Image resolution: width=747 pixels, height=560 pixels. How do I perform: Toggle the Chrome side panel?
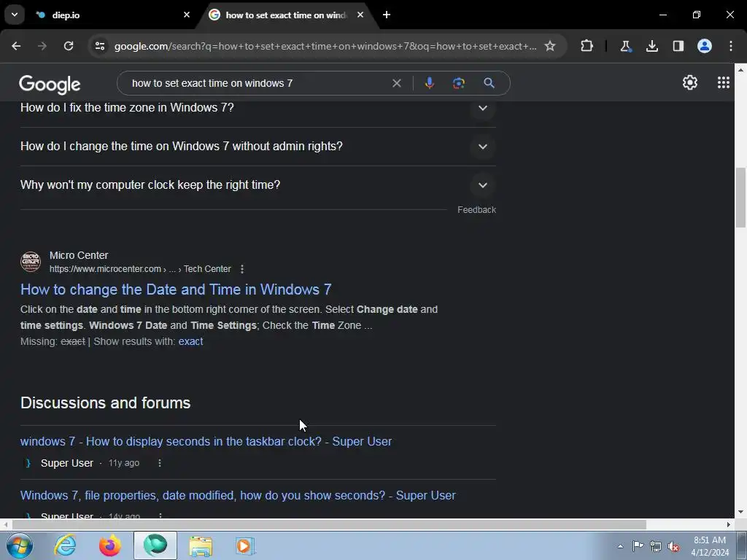tap(678, 46)
